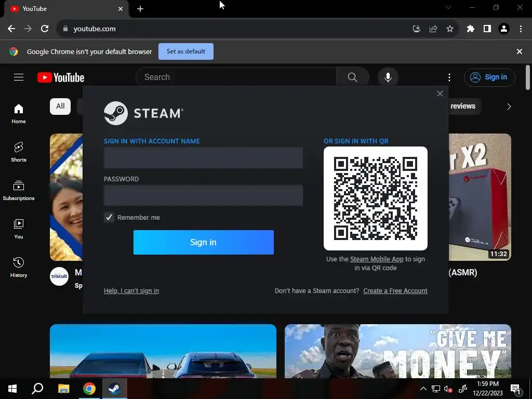
Task: Open YouTube settings three-dot menu
Action: click(x=449, y=77)
